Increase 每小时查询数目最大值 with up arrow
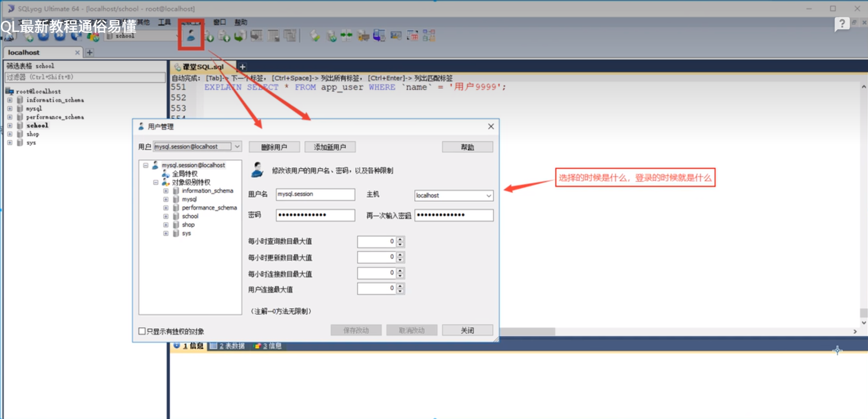The width and height of the screenshot is (868, 419). click(x=400, y=238)
